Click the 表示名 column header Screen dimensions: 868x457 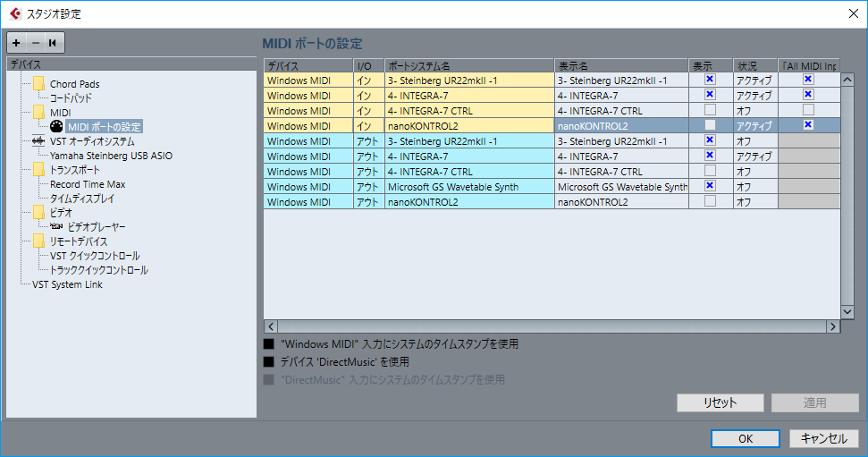click(x=621, y=66)
